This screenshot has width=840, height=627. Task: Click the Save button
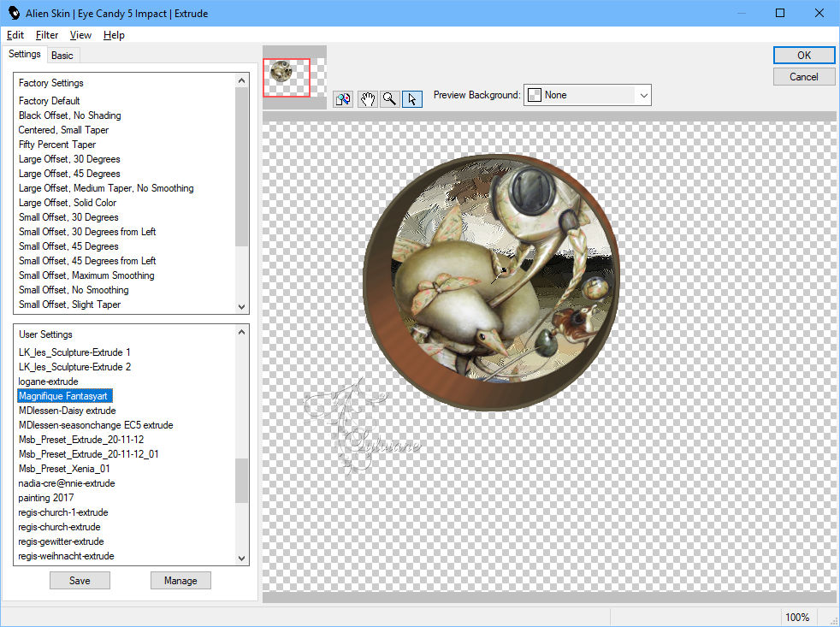tap(80, 580)
